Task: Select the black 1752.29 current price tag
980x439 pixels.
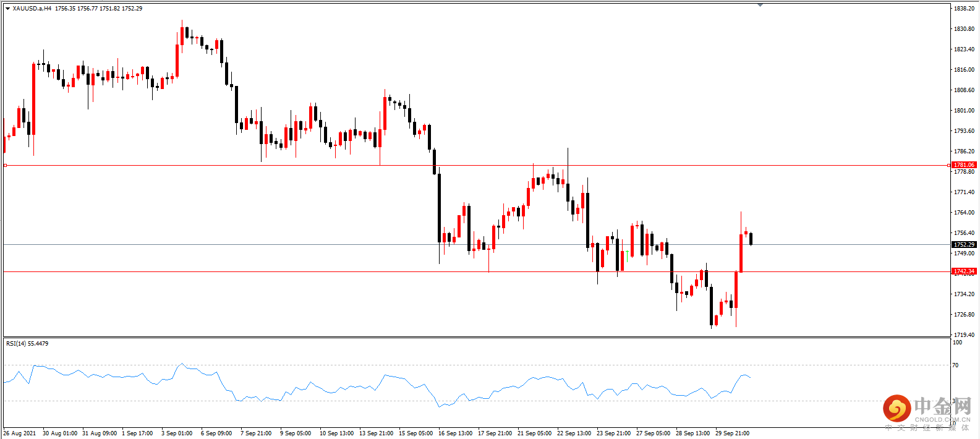Action: click(964, 245)
